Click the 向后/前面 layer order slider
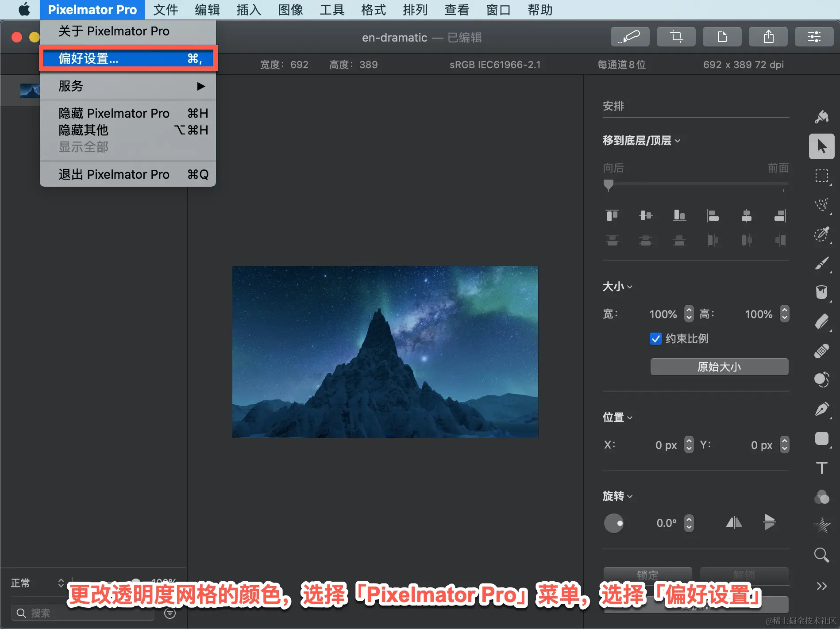 coord(696,184)
